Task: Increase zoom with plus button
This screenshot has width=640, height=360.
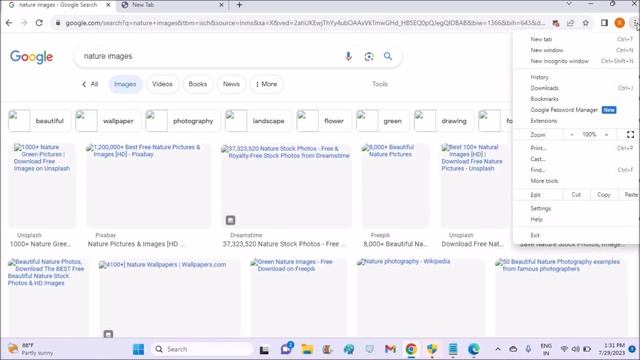Action: pos(607,134)
